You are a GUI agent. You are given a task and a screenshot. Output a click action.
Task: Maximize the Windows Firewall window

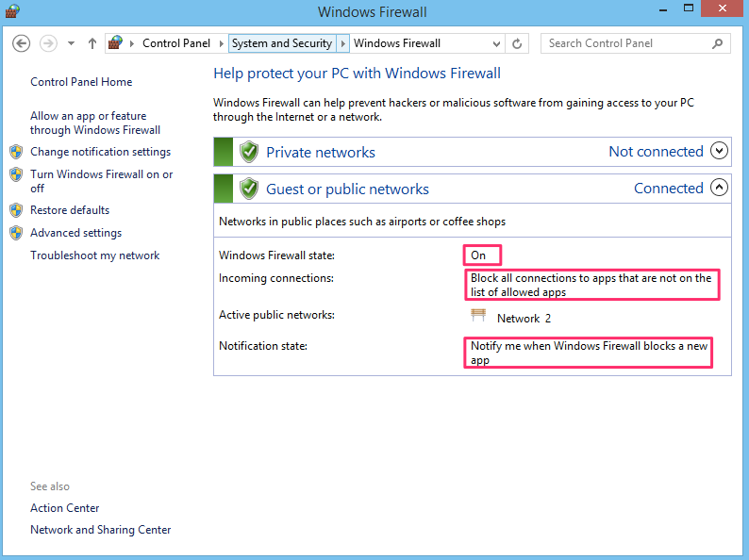click(689, 8)
